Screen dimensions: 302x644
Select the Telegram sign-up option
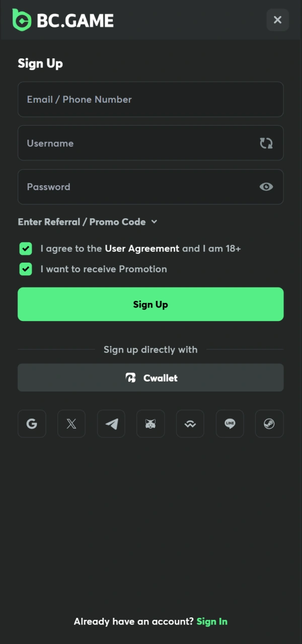point(111,424)
